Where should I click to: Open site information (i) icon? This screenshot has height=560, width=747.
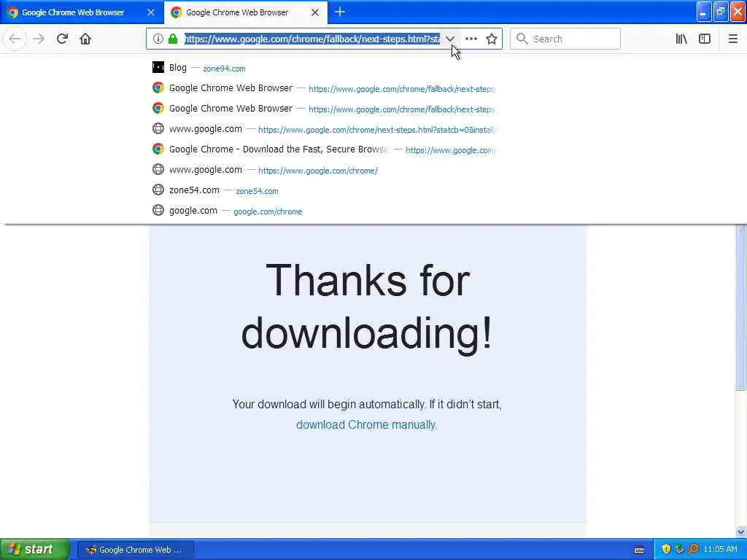[158, 39]
